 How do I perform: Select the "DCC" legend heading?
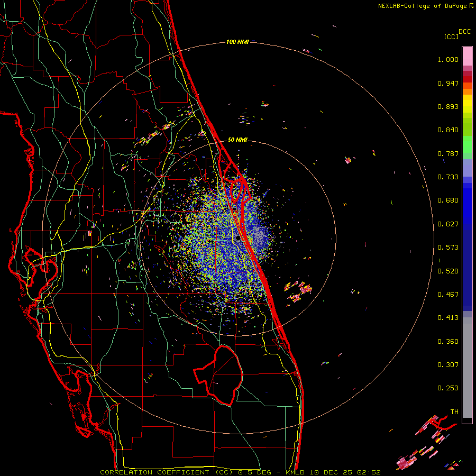464,32
